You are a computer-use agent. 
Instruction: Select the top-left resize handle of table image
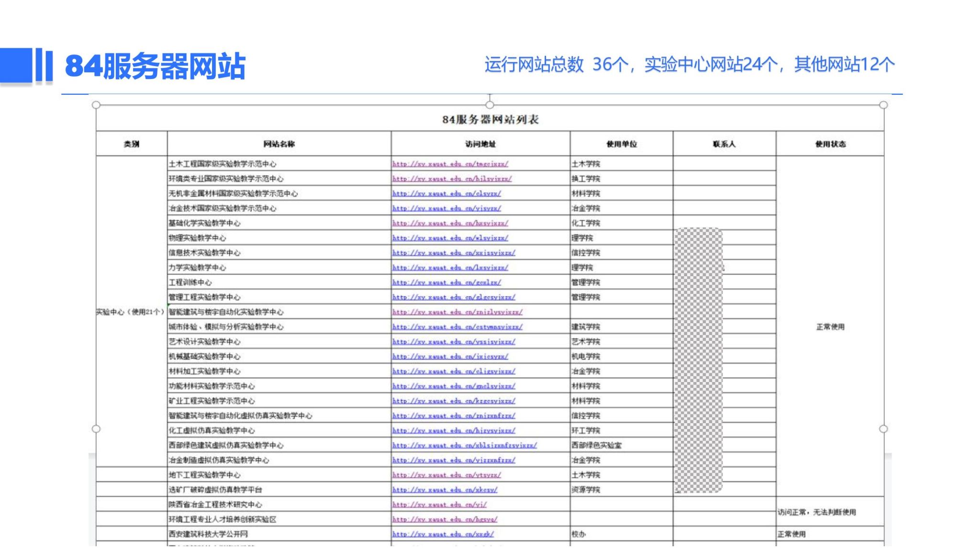click(x=96, y=105)
